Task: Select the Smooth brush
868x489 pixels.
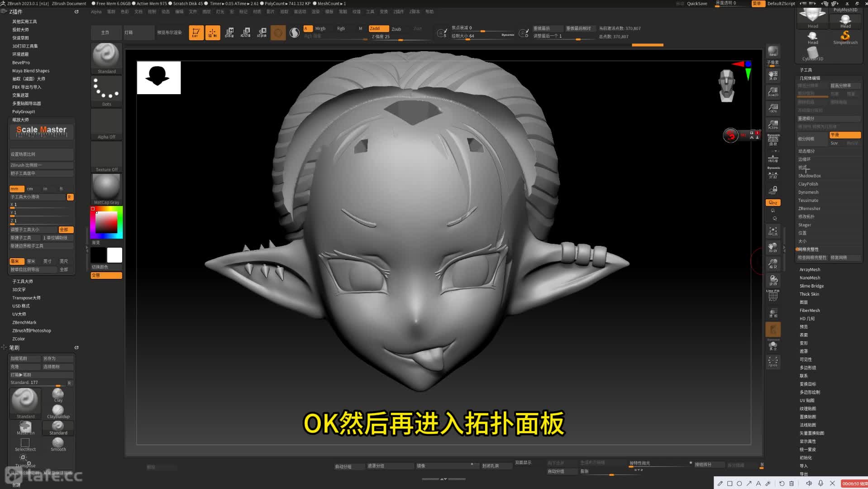Action: pyautogui.click(x=58, y=444)
